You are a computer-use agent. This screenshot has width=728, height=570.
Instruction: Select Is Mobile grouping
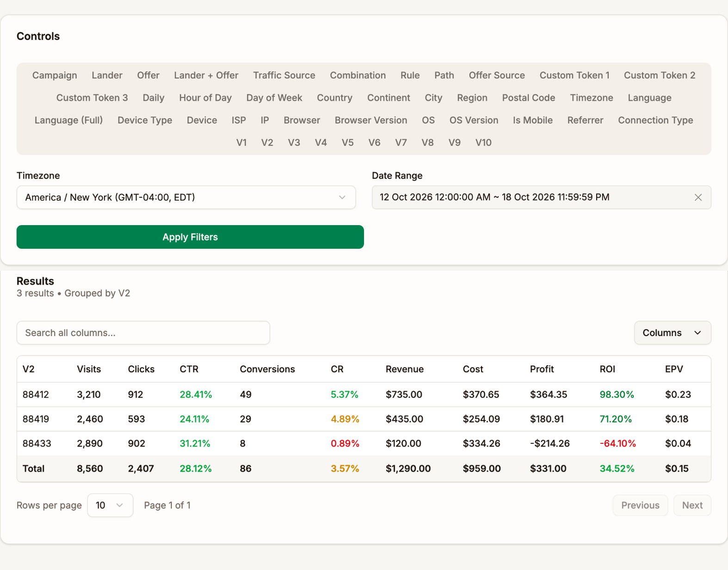click(533, 120)
